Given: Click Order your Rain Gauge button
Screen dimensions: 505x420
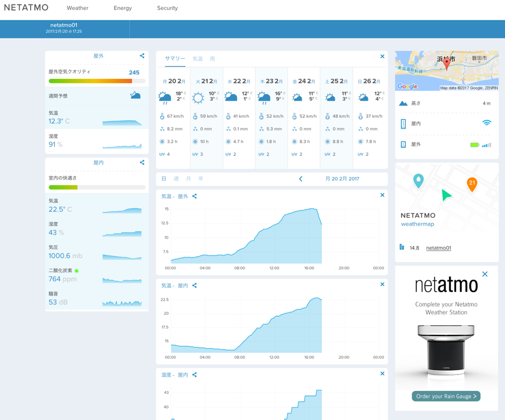Looking at the screenshot, I should point(446,396).
